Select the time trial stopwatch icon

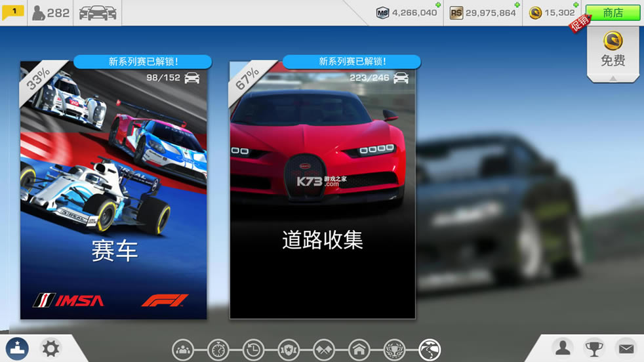pos(218,349)
